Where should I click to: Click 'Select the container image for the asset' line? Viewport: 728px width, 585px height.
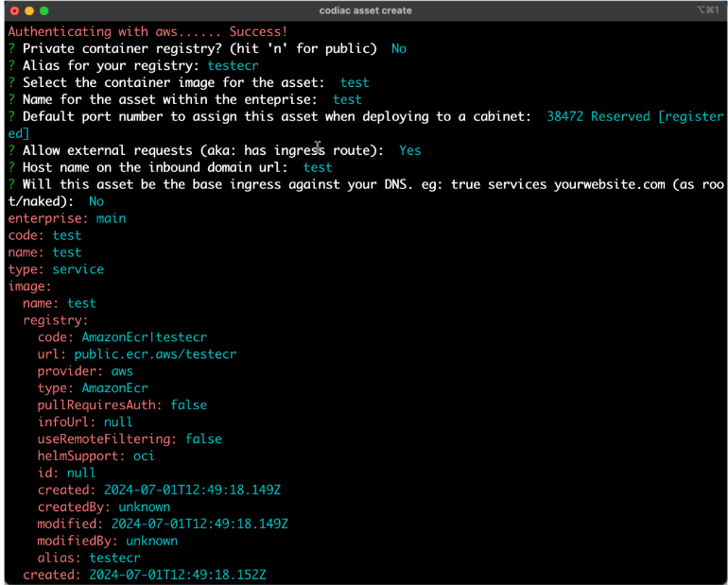coord(189,82)
